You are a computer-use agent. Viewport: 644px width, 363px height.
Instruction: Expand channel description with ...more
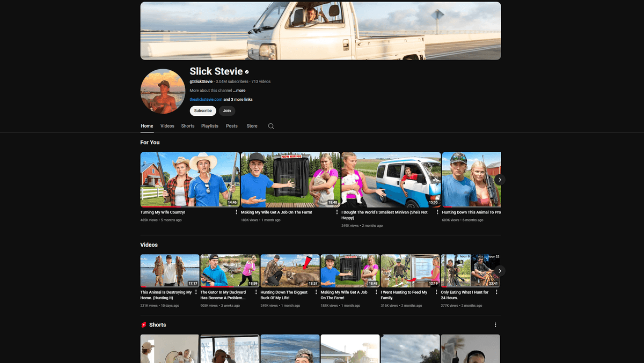pyautogui.click(x=239, y=91)
